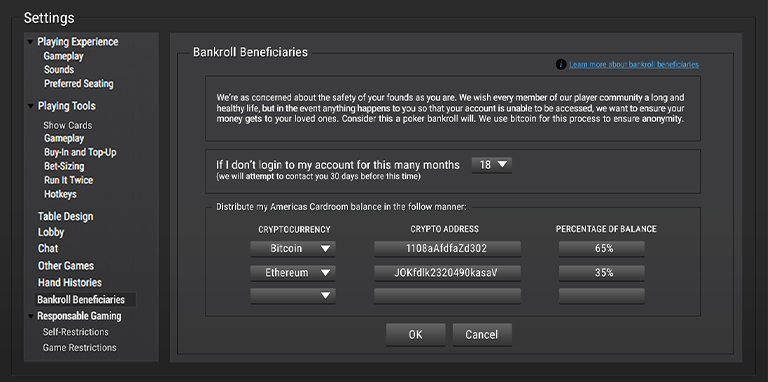768x382 pixels.
Task: Collapse the Playing Experience section
Action: [x=31, y=42]
